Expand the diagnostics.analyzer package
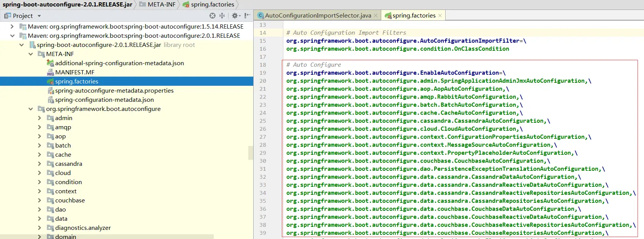The height and width of the screenshot is (239, 644). point(40,228)
